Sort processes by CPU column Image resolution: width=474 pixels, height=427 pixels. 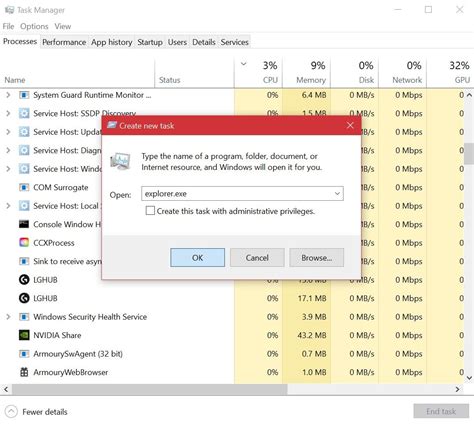[x=258, y=72]
